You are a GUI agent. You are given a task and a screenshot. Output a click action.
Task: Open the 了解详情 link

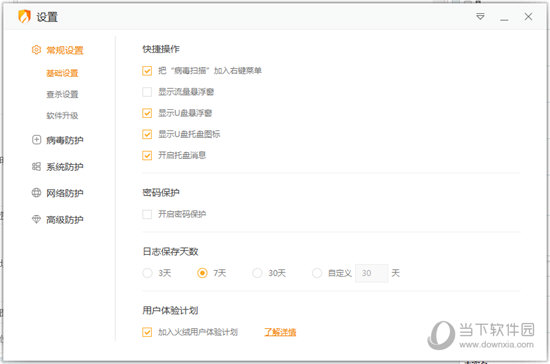280,332
